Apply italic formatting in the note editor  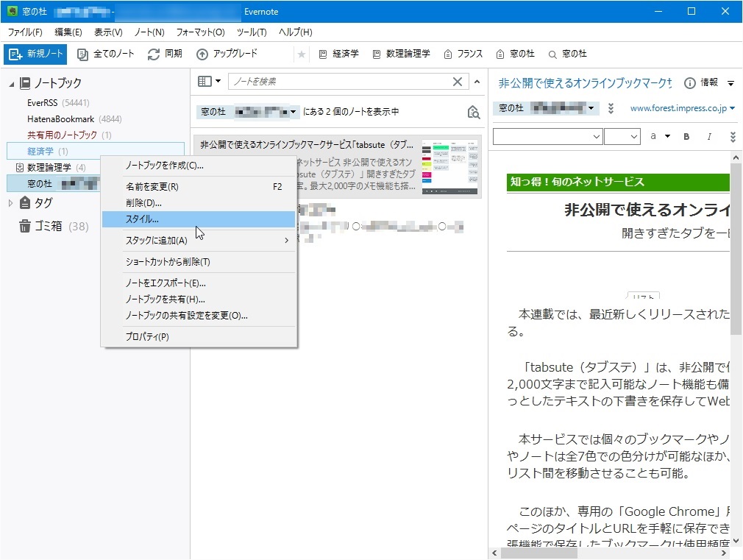pyautogui.click(x=709, y=138)
